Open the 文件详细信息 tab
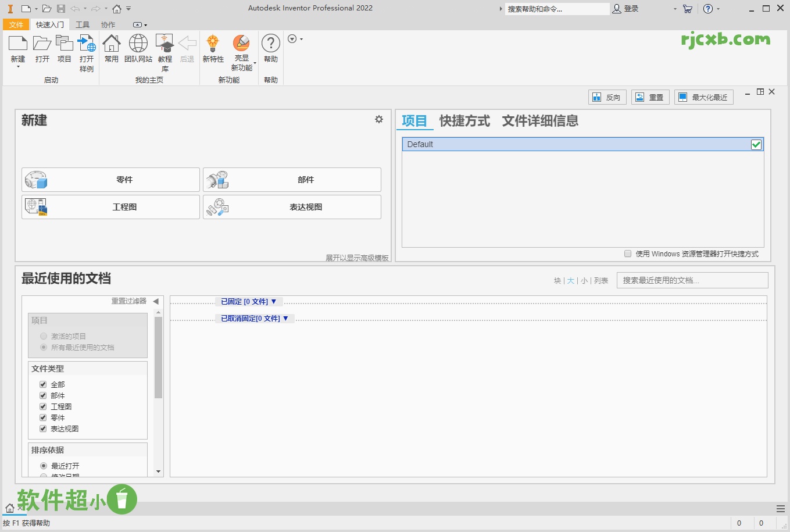790x532 pixels. [539, 121]
